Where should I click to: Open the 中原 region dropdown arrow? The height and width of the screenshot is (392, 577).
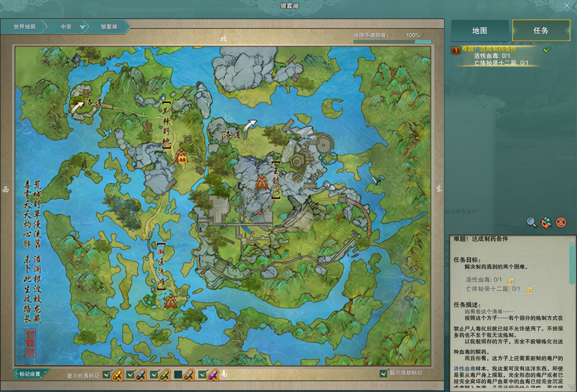pyautogui.click(x=83, y=27)
